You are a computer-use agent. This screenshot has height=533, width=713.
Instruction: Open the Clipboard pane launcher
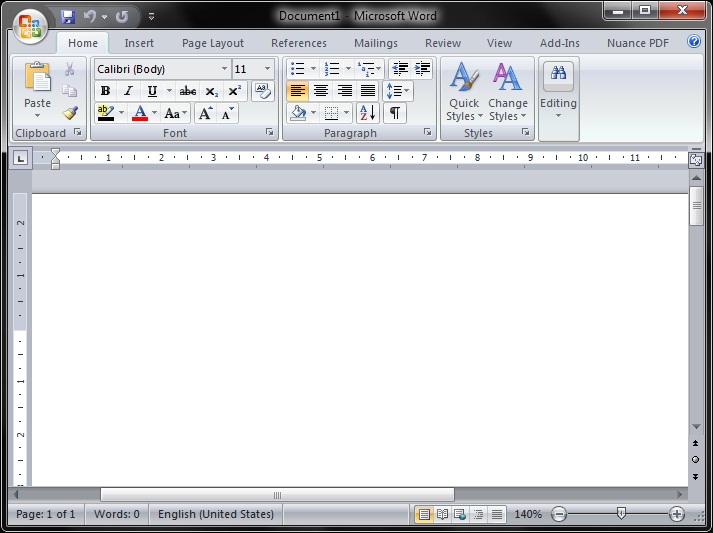coord(78,132)
